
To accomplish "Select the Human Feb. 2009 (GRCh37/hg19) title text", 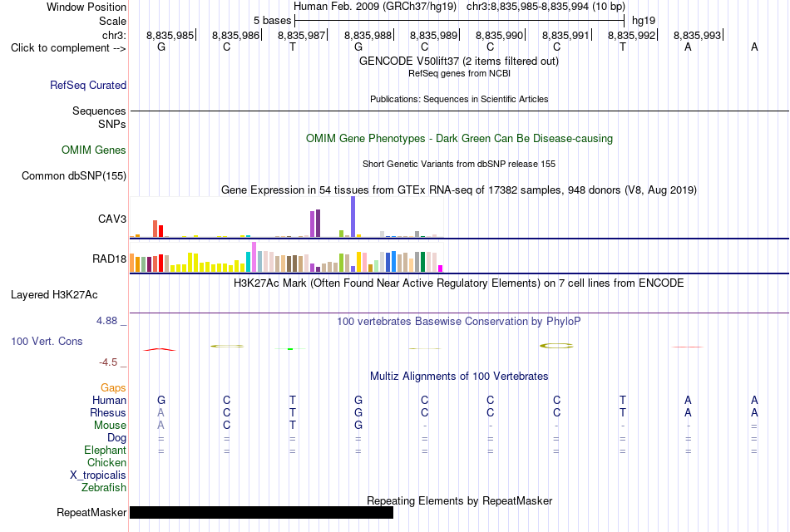I will pyautogui.click(x=375, y=7).
